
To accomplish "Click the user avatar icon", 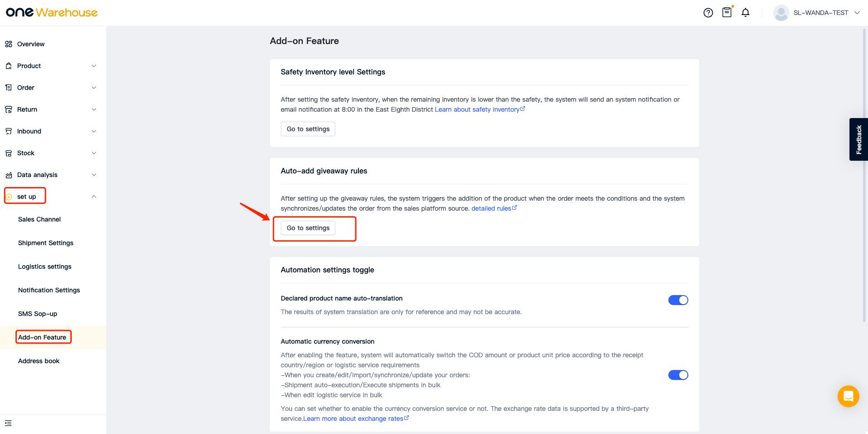I will click(x=781, y=13).
